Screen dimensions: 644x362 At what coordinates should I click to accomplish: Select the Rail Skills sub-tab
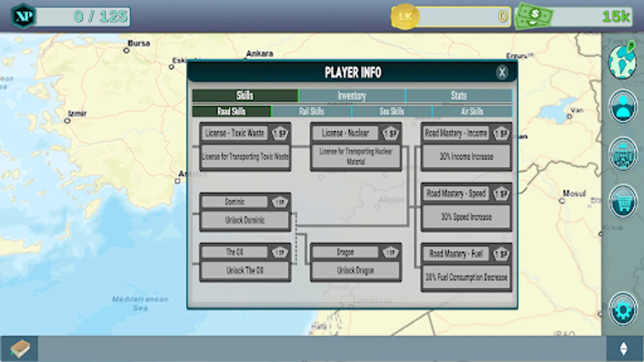pyautogui.click(x=312, y=111)
